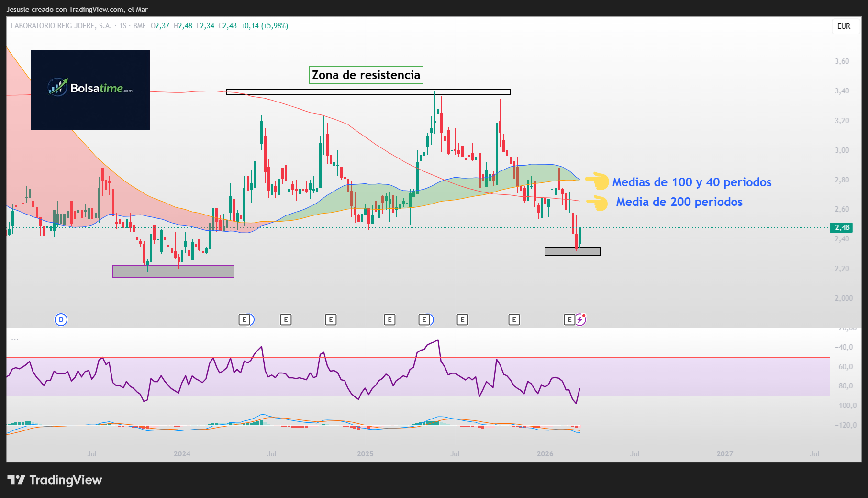
Task: Open the EUR currency selector
Action: (844, 26)
